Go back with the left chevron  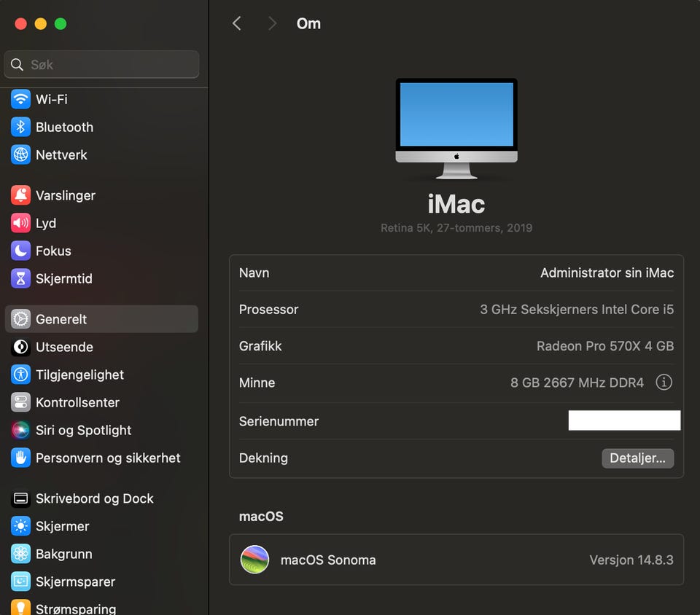click(x=236, y=23)
